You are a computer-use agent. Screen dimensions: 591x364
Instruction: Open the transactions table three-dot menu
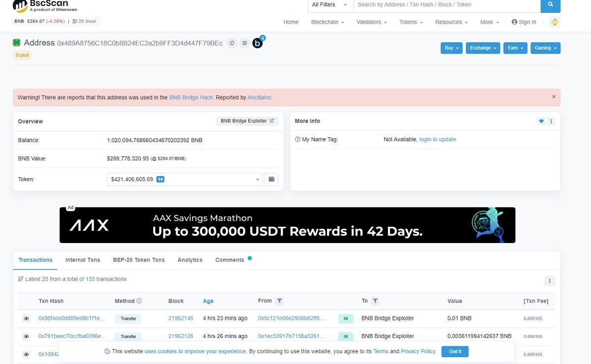click(x=550, y=281)
